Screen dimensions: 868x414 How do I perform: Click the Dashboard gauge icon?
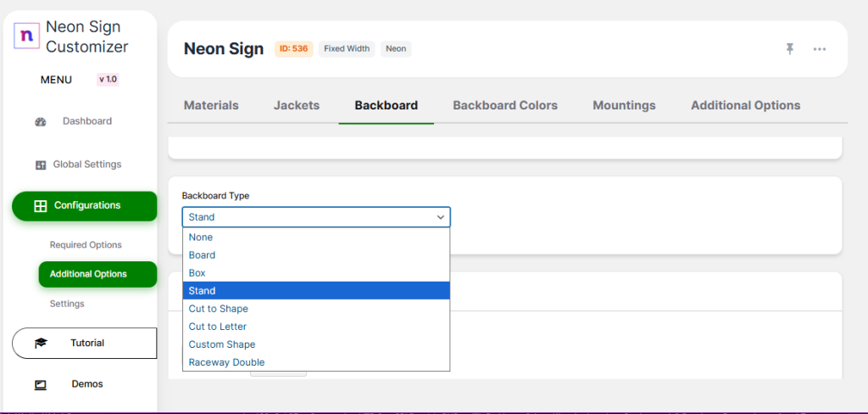tap(41, 121)
